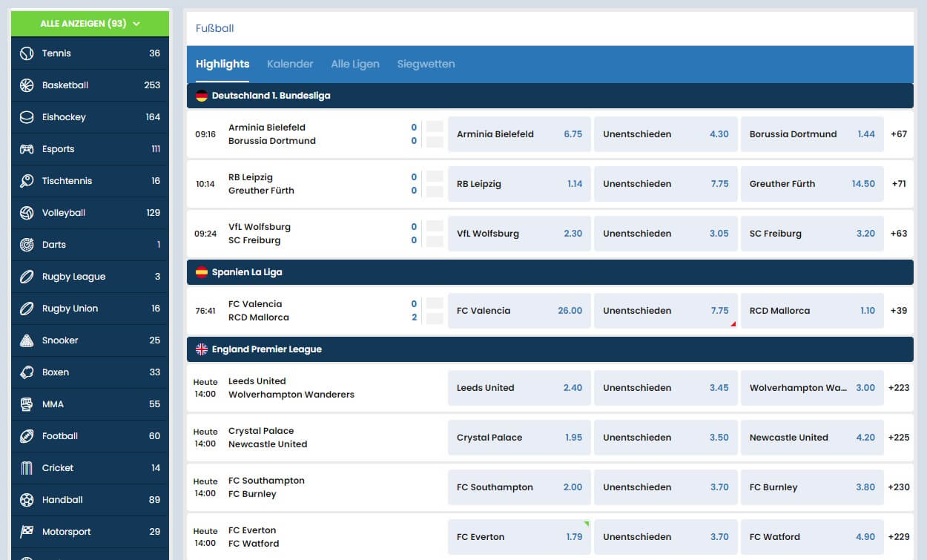927x560 pixels.
Task: Pick FC Watford odds 4.90
Action: point(812,537)
